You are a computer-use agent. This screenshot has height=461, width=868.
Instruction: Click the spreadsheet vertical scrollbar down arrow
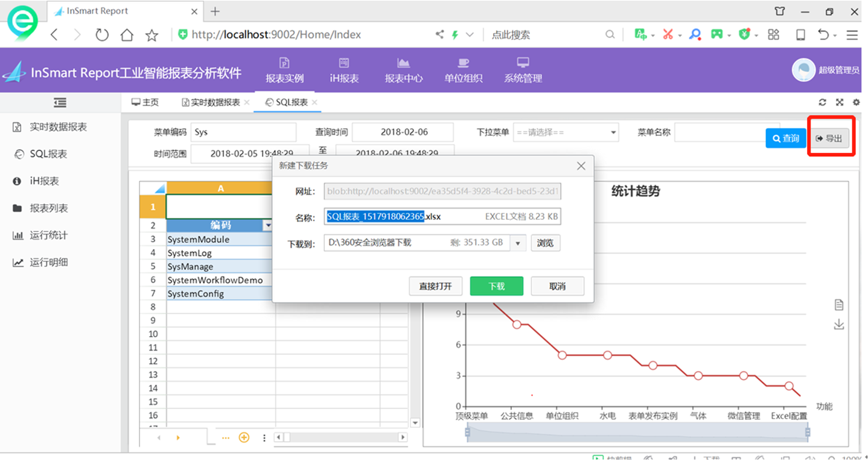point(415,423)
